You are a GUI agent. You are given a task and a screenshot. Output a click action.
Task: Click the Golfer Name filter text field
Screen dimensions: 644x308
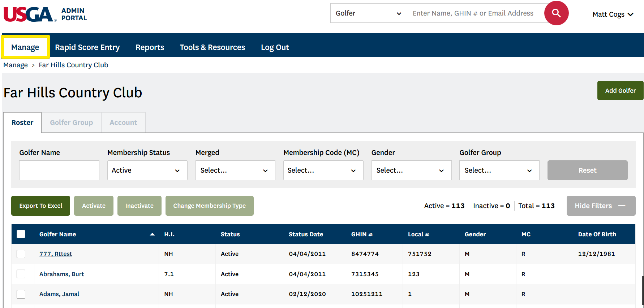[59, 170]
